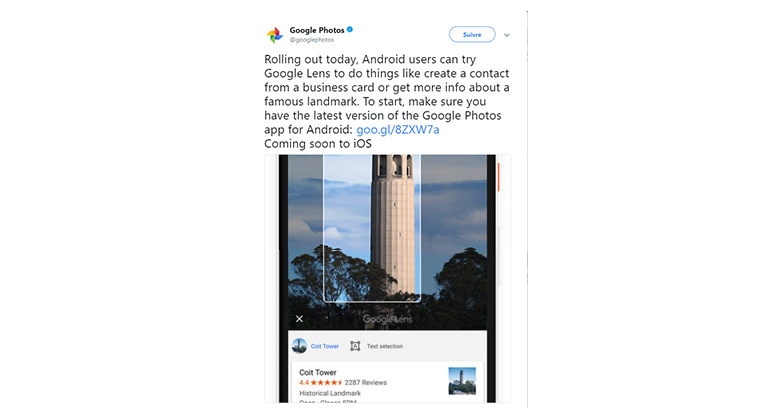The height and width of the screenshot is (408, 770).
Task: Switch to the Text selection tab label
Action: (385, 346)
